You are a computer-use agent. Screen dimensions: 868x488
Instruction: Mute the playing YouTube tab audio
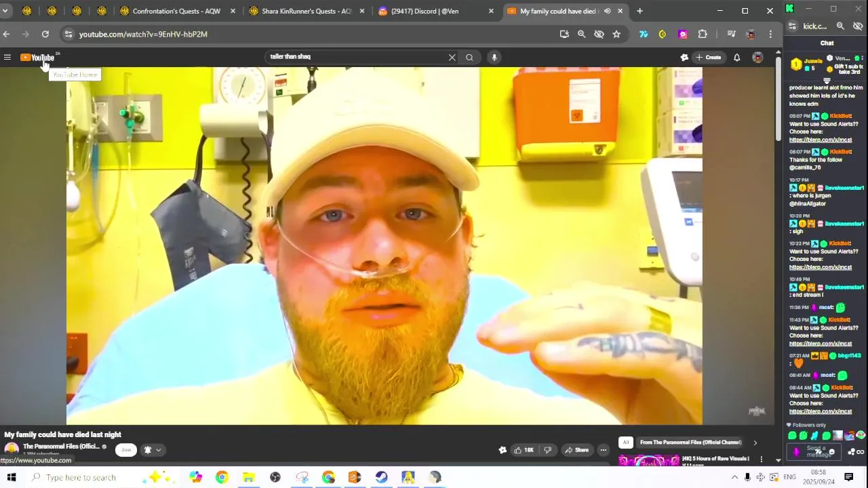[x=607, y=11]
